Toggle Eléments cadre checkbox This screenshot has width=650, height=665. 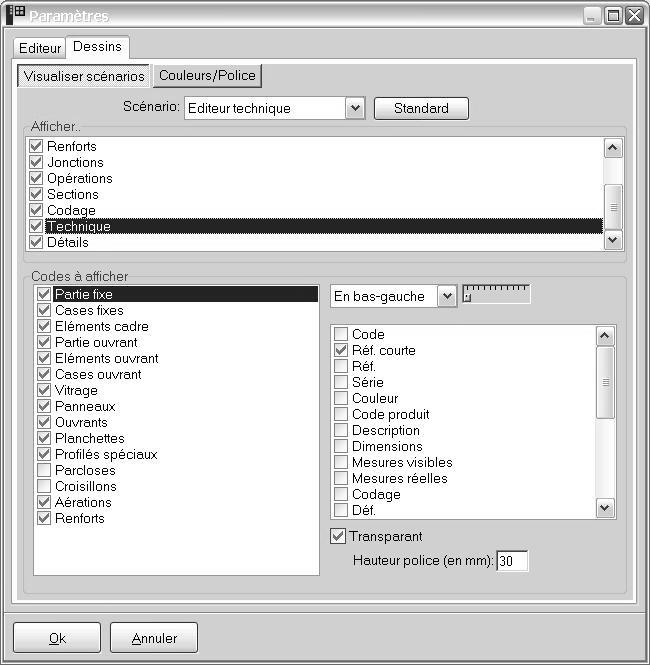click(44, 326)
